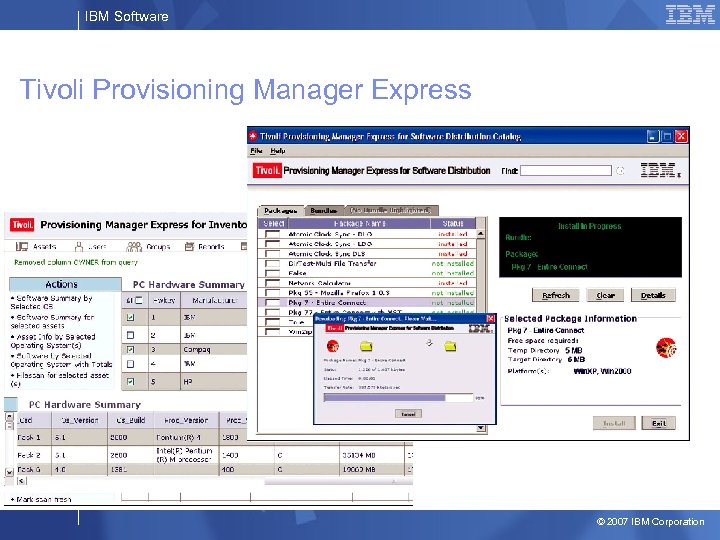
Task: Cancel the package download dialog
Action: click(x=408, y=414)
